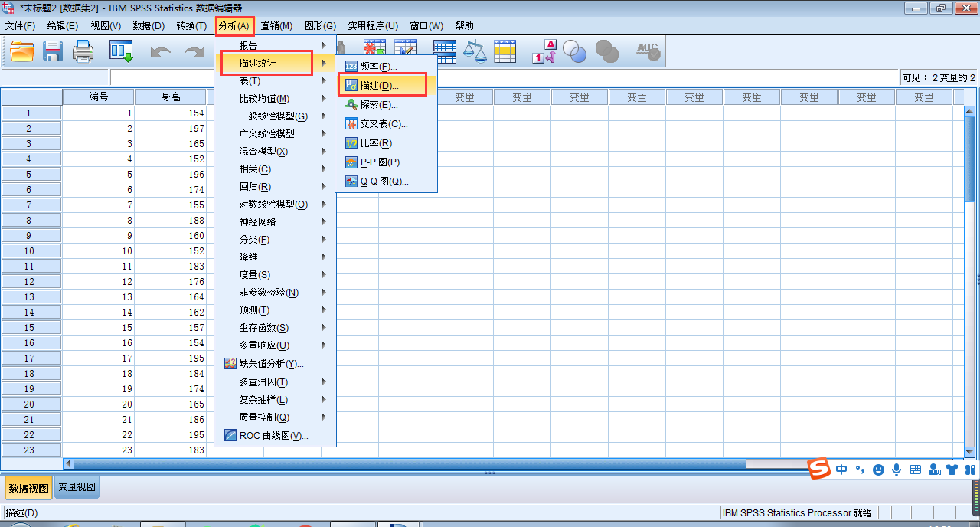The width and height of the screenshot is (980, 527).
Task: Expand the 一般线性模型(G) submenu
Action: (x=275, y=116)
